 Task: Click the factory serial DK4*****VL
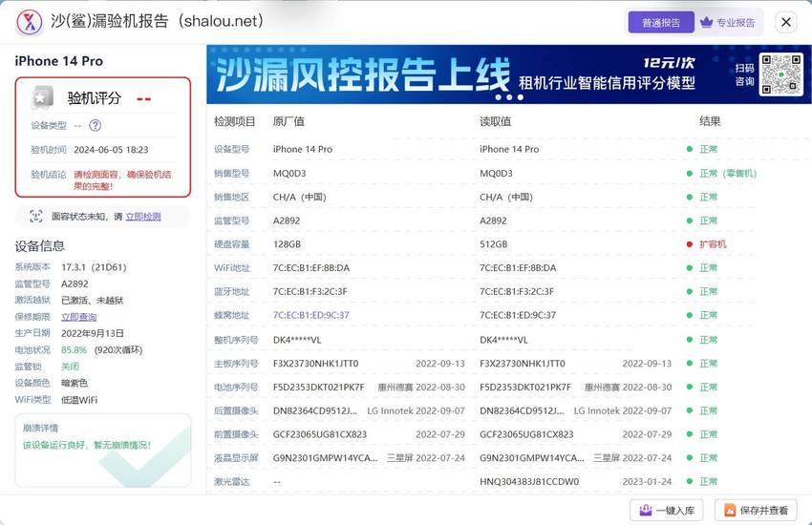pos(297,340)
